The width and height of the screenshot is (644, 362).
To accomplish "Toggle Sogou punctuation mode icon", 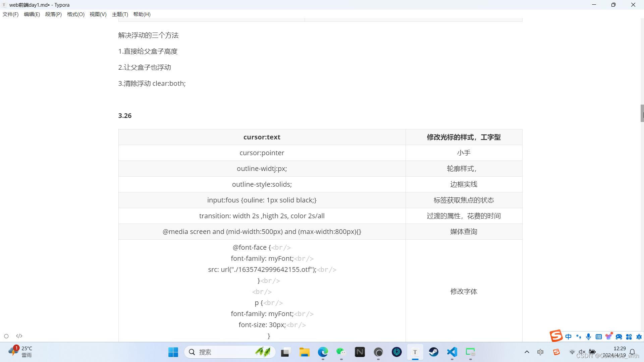I will [x=578, y=337].
